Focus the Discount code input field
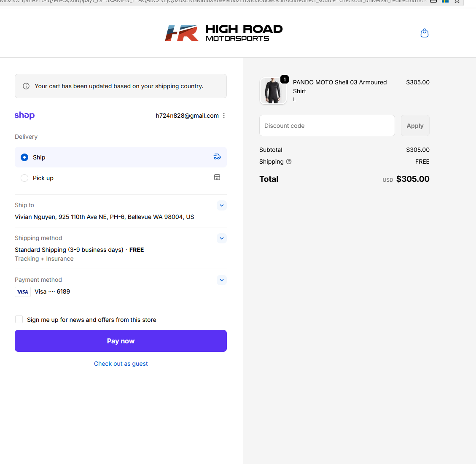Viewport: 476px width, 464px height. [327, 126]
